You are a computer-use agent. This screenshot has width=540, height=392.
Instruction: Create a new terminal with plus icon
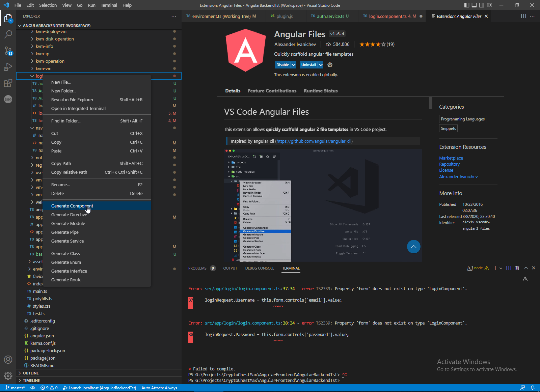tap(495, 268)
